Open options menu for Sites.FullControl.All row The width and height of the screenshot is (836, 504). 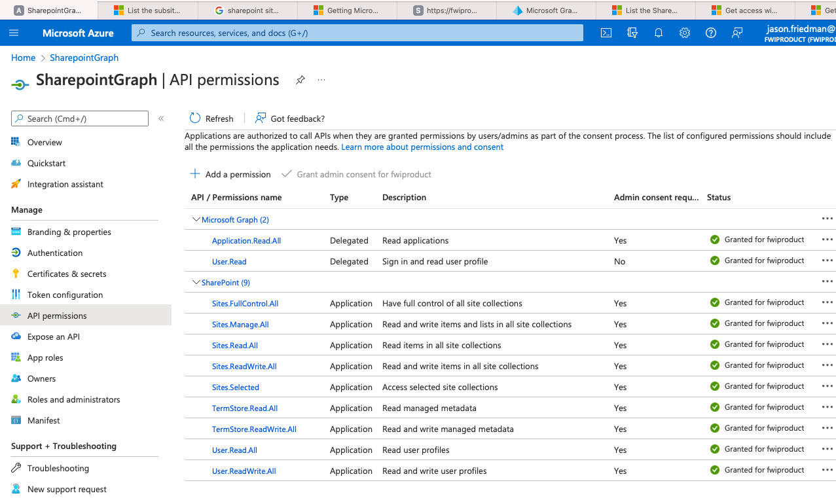click(827, 302)
